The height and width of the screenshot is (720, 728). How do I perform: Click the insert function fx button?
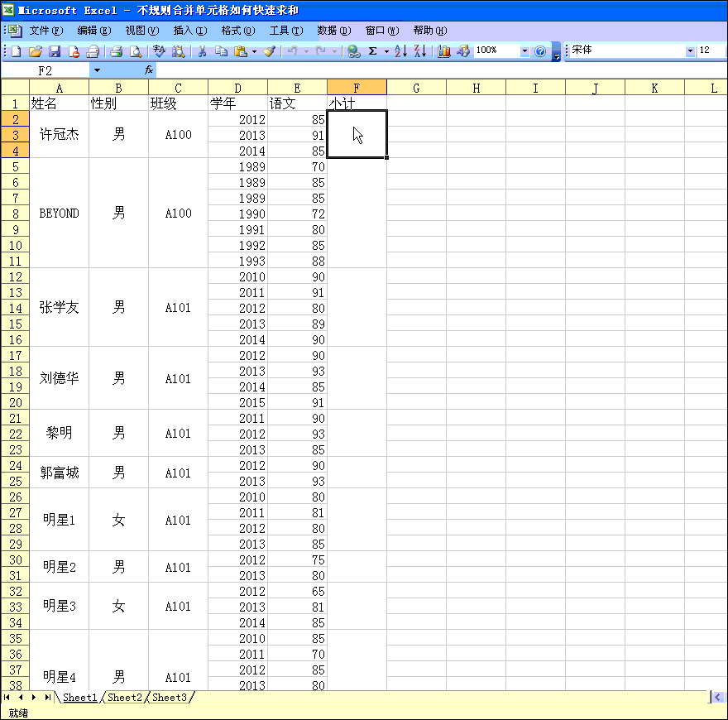(149, 71)
